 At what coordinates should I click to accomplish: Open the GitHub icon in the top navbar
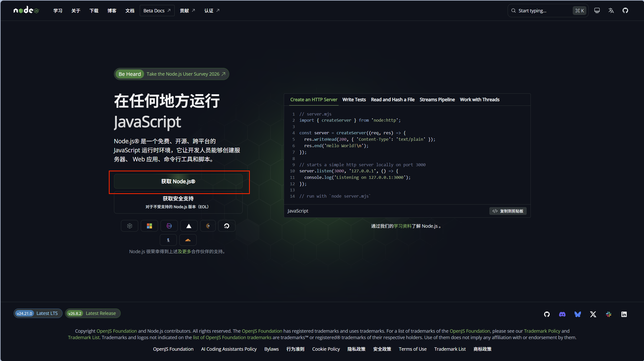(x=625, y=11)
